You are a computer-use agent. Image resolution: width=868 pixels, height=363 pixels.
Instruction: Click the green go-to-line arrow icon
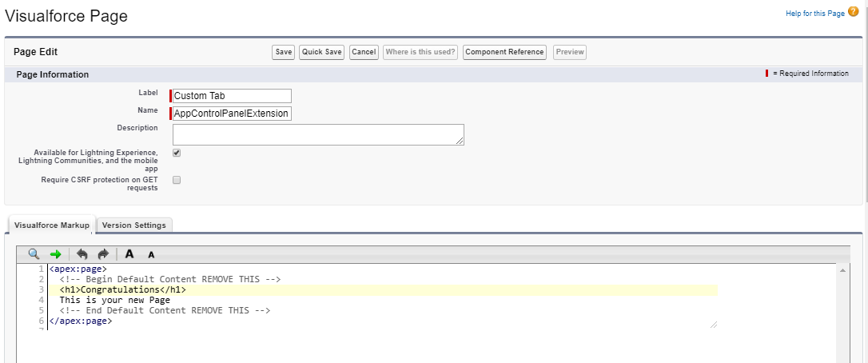(x=56, y=253)
